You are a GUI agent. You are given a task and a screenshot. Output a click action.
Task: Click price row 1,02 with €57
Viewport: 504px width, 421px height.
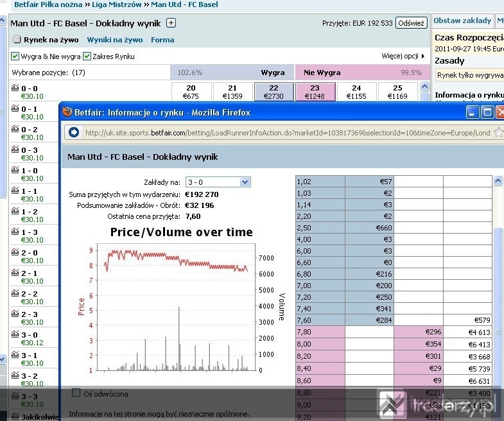tap(394, 181)
